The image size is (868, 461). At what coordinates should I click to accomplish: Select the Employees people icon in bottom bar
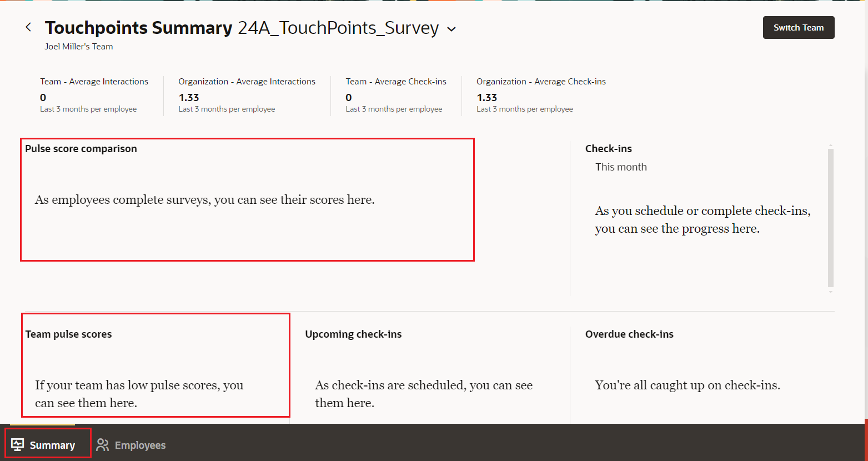click(x=102, y=444)
